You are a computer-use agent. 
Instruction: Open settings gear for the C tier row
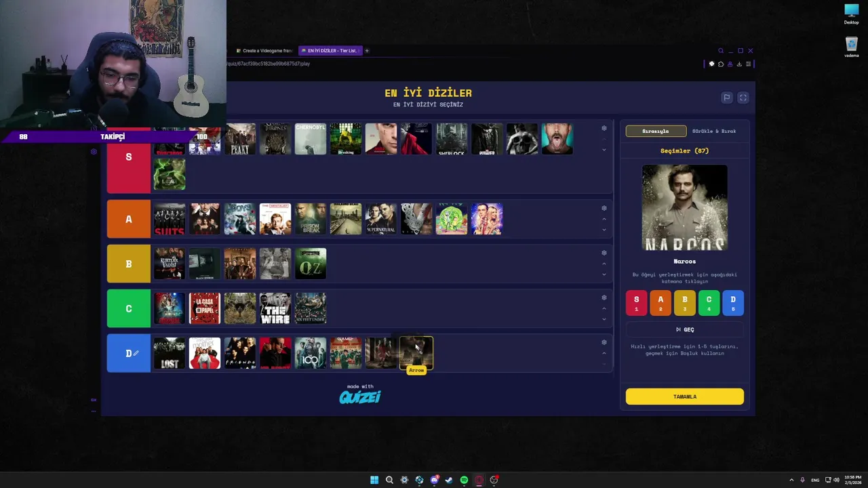(604, 298)
